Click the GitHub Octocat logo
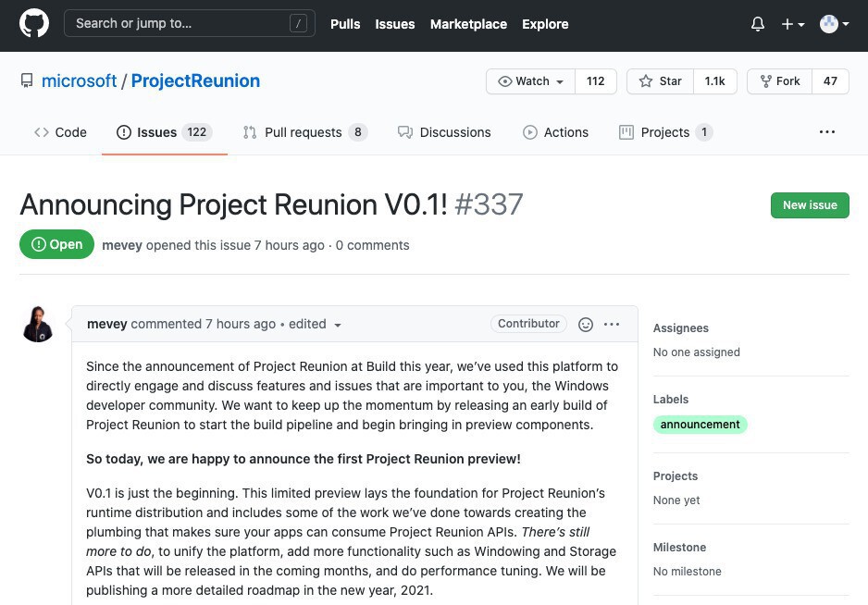The image size is (868, 605). [34, 24]
